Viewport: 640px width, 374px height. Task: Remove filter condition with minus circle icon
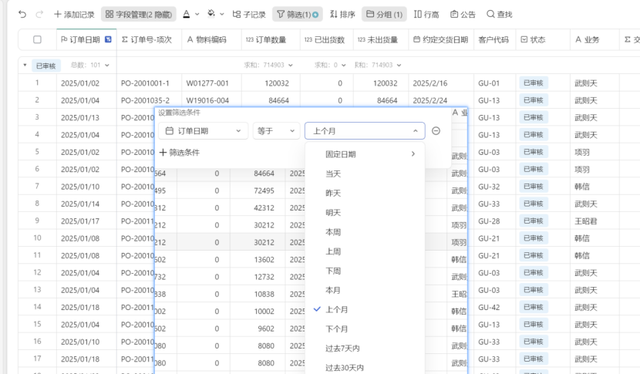tap(436, 131)
